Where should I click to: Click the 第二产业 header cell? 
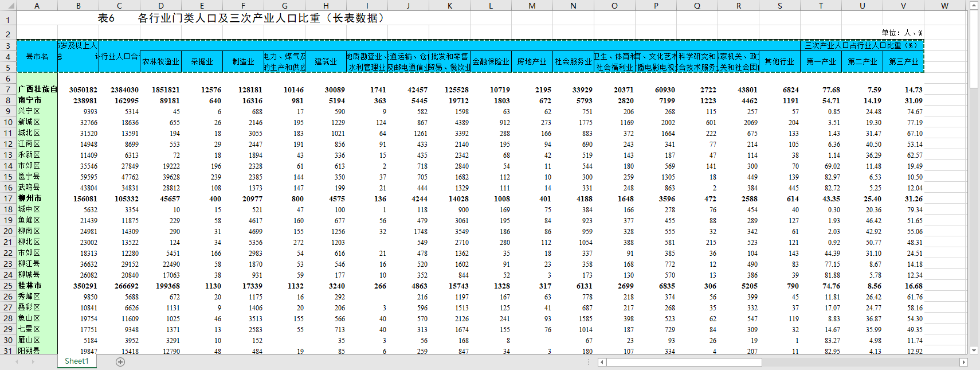tap(863, 61)
